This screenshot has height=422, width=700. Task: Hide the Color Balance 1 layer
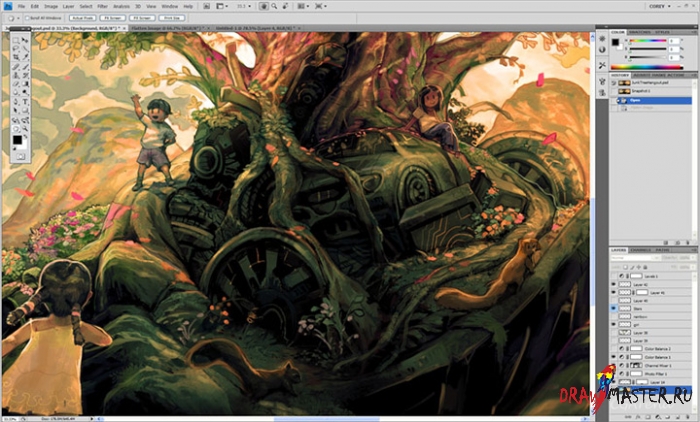tap(613, 357)
